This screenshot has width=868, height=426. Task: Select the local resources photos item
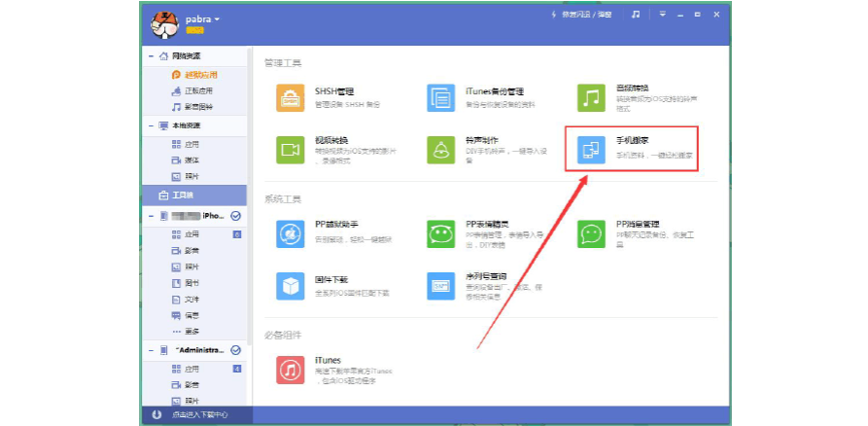click(186, 177)
